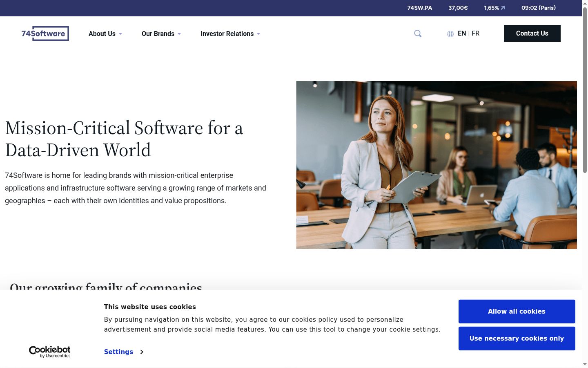Click the stock trend arrow icon

click(x=503, y=8)
